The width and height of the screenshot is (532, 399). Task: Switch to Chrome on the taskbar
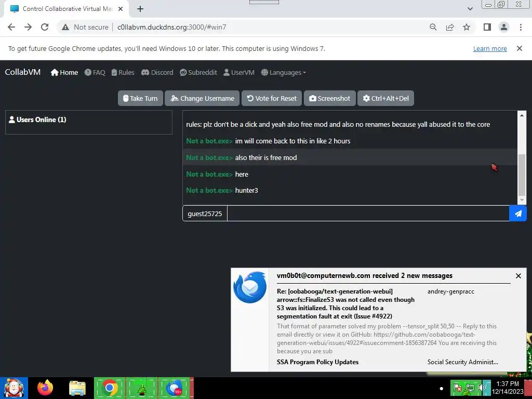110,388
